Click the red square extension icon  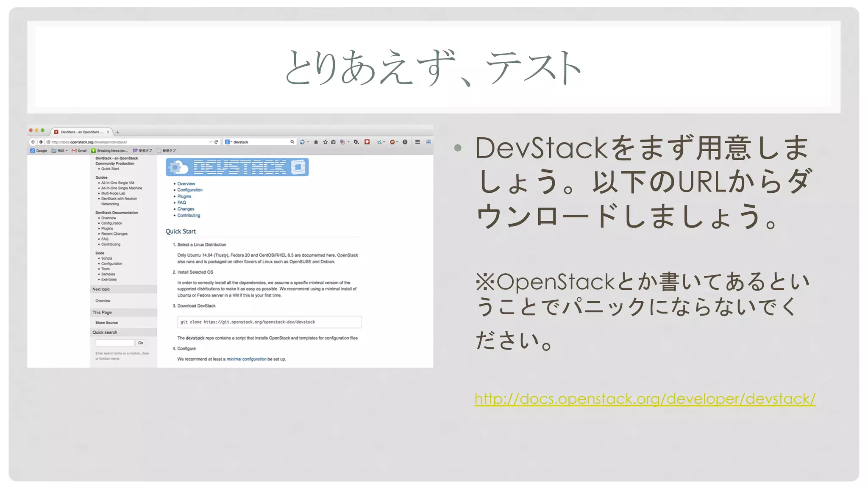coord(367,142)
